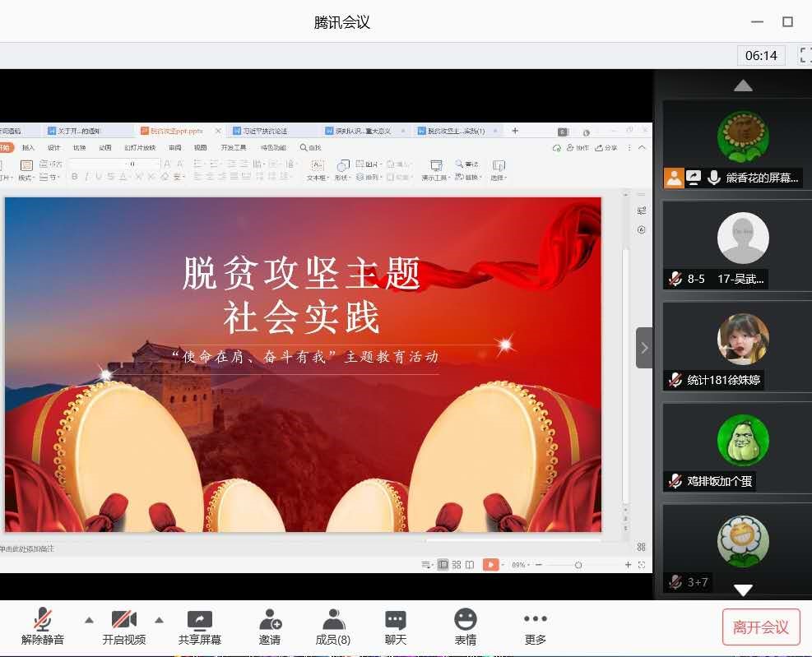Open the More (更多) options icon
This screenshot has width=812, height=657.
tap(535, 620)
